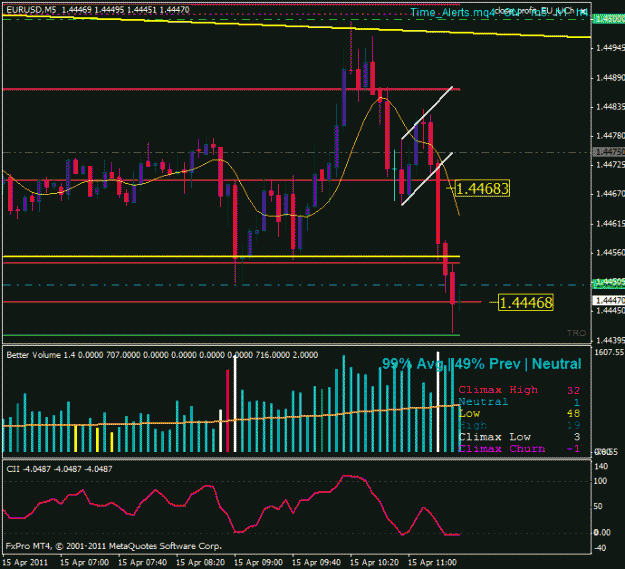This screenshot has height=569, width=625.
Task: Click the 1.44780 price scale value
Action: coord(610,136)
